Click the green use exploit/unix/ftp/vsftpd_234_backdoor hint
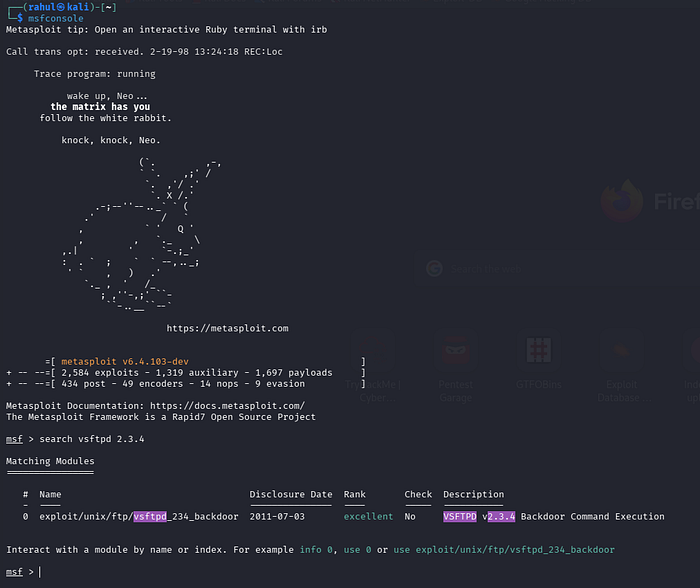 point(504,550)
